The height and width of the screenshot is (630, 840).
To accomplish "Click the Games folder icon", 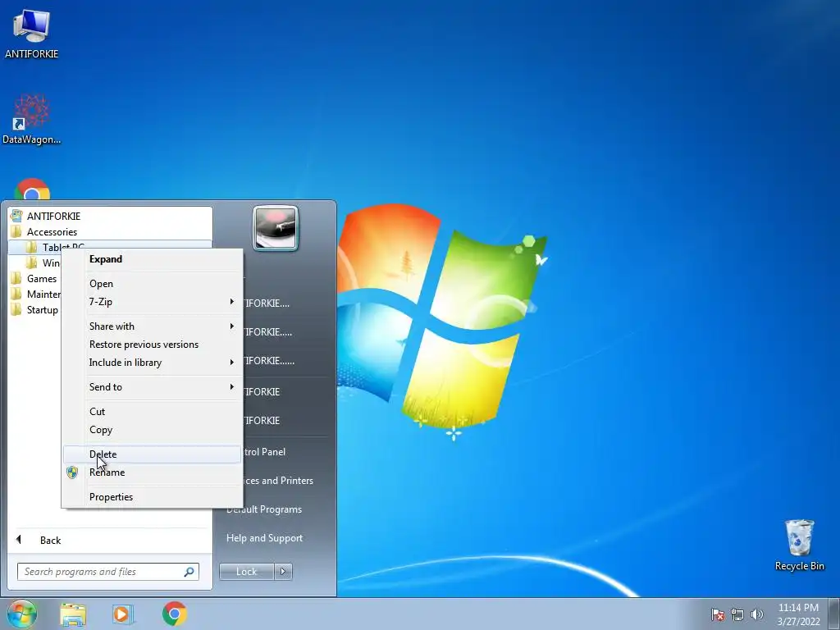I will click(x=16, y=279).
